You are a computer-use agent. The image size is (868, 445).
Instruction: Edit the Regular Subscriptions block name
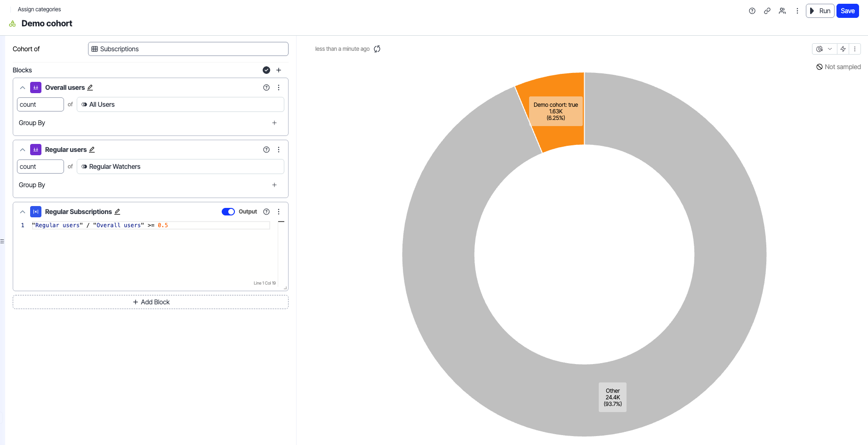118,212
